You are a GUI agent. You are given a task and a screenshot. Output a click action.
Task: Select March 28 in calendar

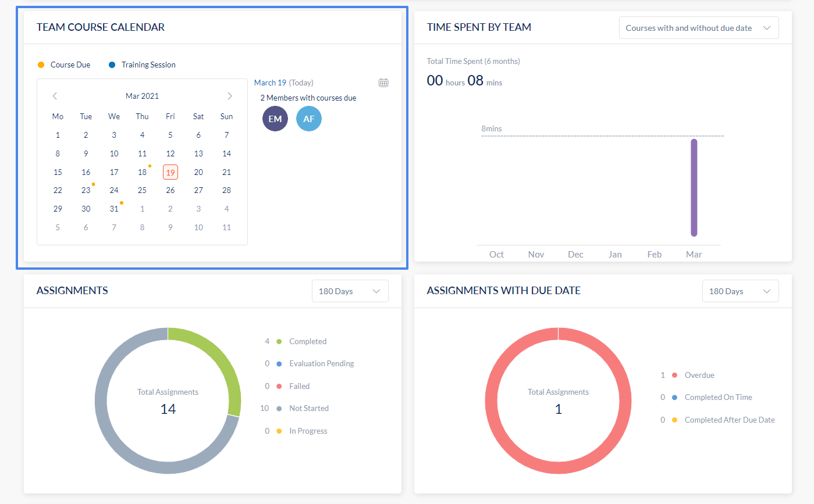pyautogui.click(x=227, y=190)
